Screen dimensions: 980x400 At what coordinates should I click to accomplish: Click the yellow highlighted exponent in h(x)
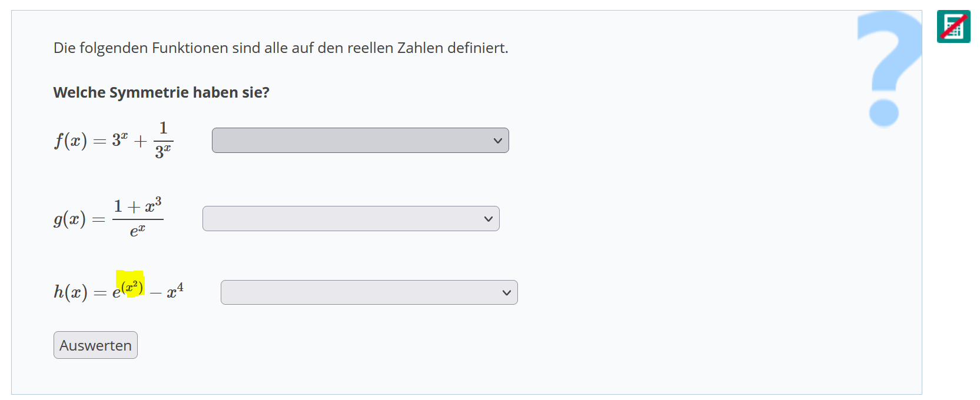point(131,286)
